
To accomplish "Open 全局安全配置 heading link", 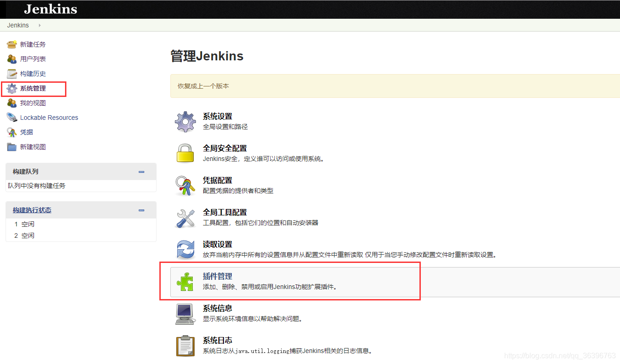I will pyautogui.click(x=225, y=149).
